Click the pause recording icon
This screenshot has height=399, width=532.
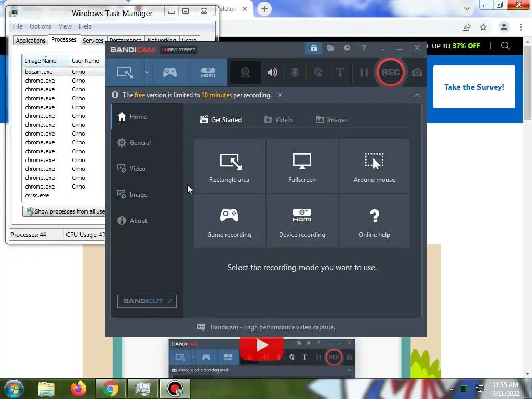364,72
